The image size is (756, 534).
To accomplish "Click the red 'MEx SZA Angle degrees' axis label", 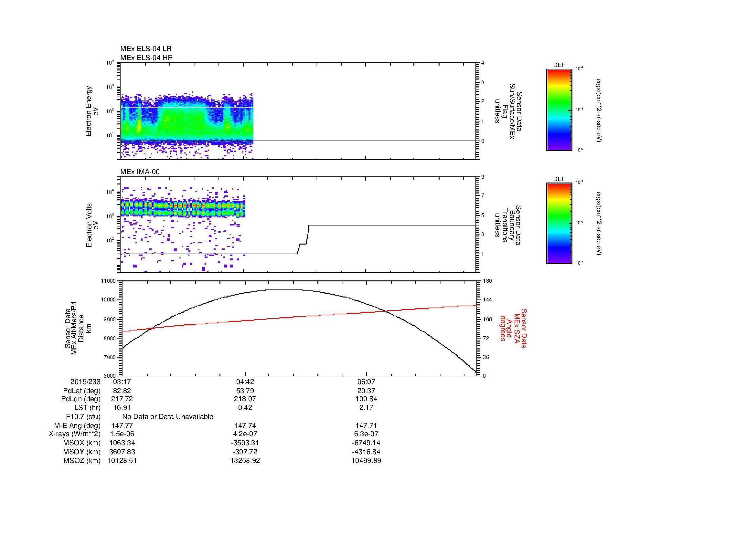I will pyautogui.click(x=513, y=328).
